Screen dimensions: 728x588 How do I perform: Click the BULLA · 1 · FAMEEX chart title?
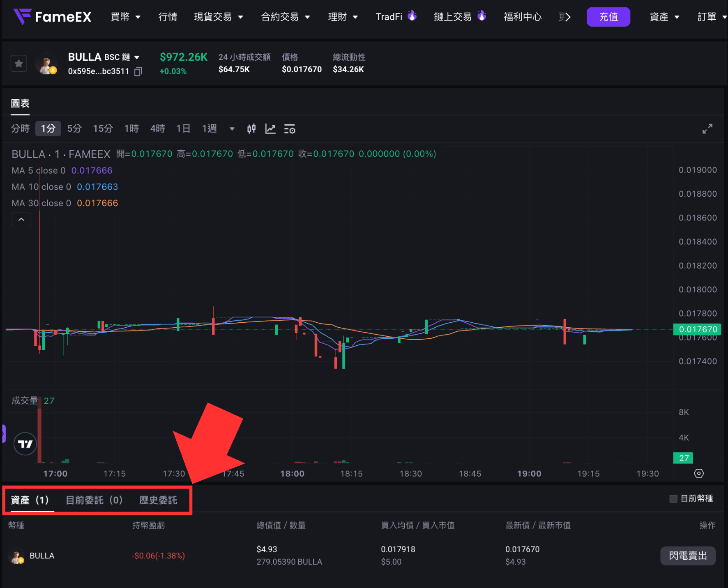click(61, 154)
